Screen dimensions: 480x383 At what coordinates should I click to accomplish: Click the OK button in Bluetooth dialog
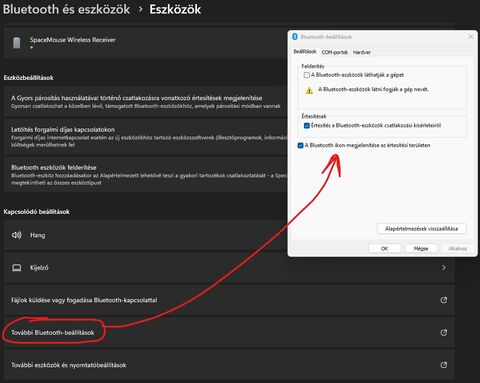tap(384, 248)
